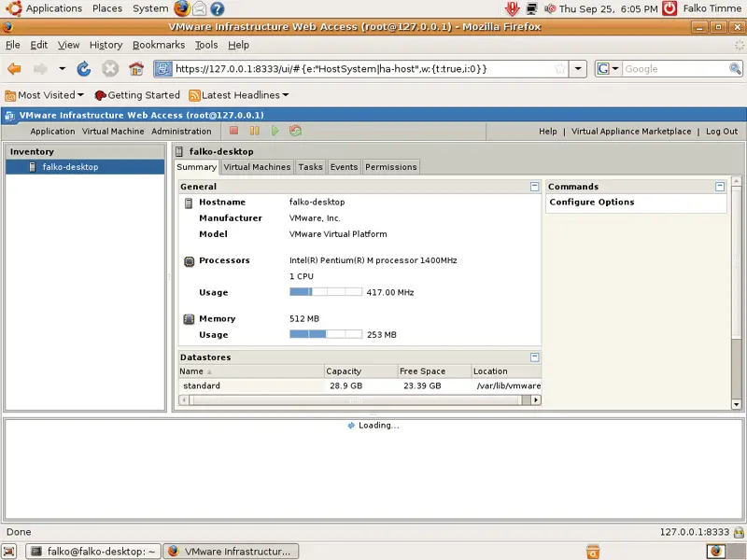The image size is (747, 560).
Task: Launch Firefox from the top panel icon
Action: click(x=181, y=8)
